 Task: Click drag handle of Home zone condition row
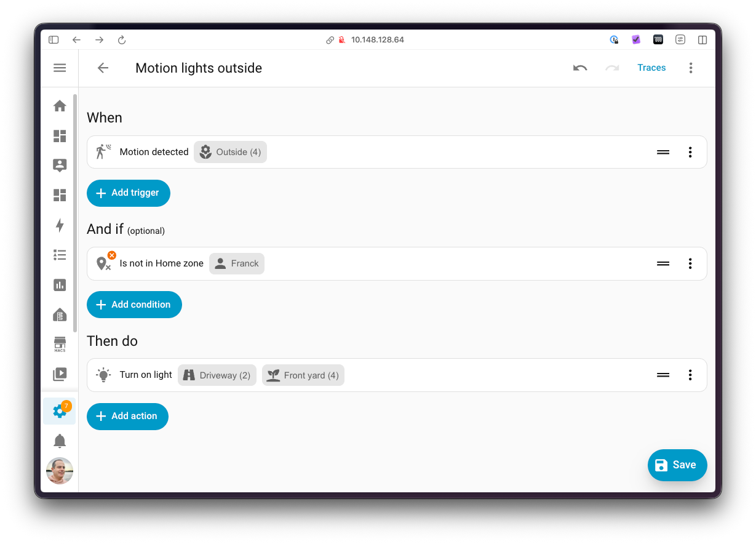tap(663, 263)
